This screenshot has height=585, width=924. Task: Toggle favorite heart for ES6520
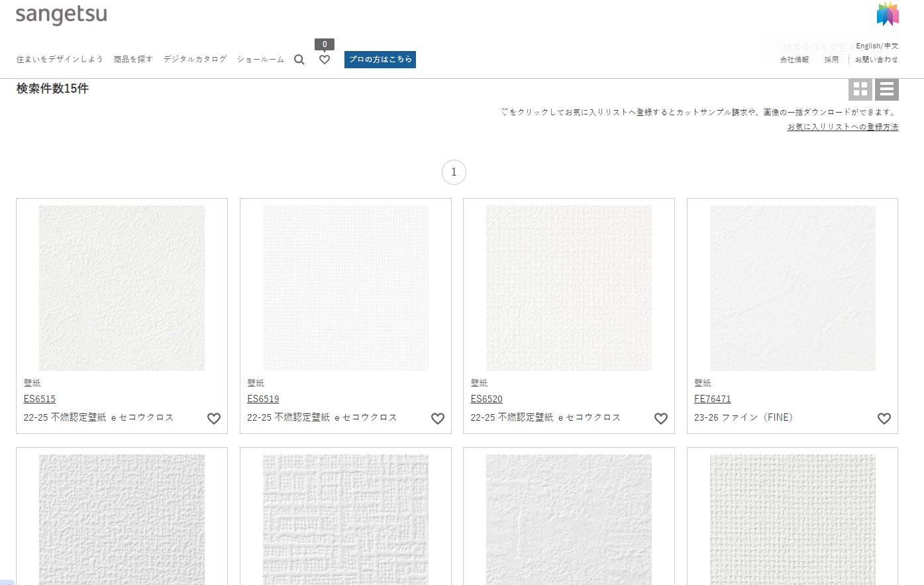tap(661, 419)
